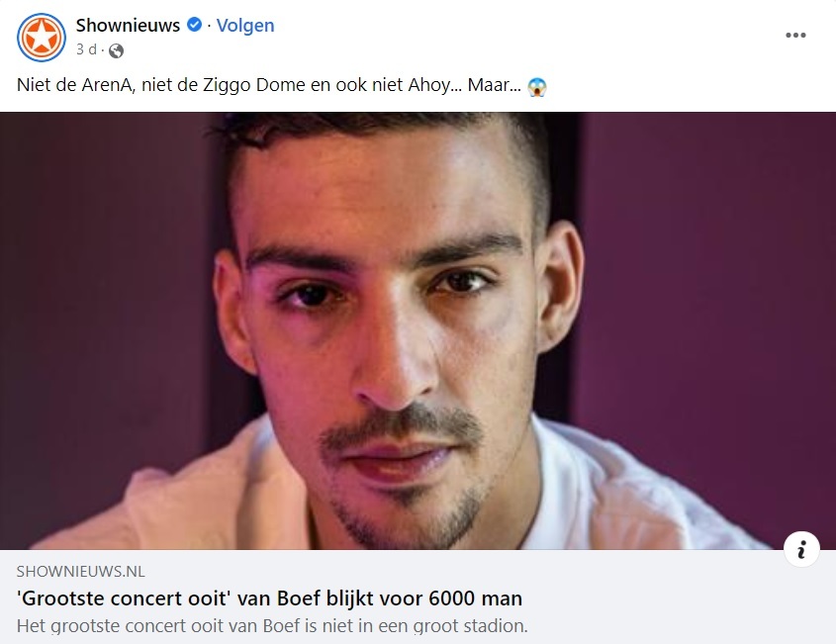Click the blue verified badge beside Shownieuws
This screenshot has width=836, height=644.
click(194, 25)
